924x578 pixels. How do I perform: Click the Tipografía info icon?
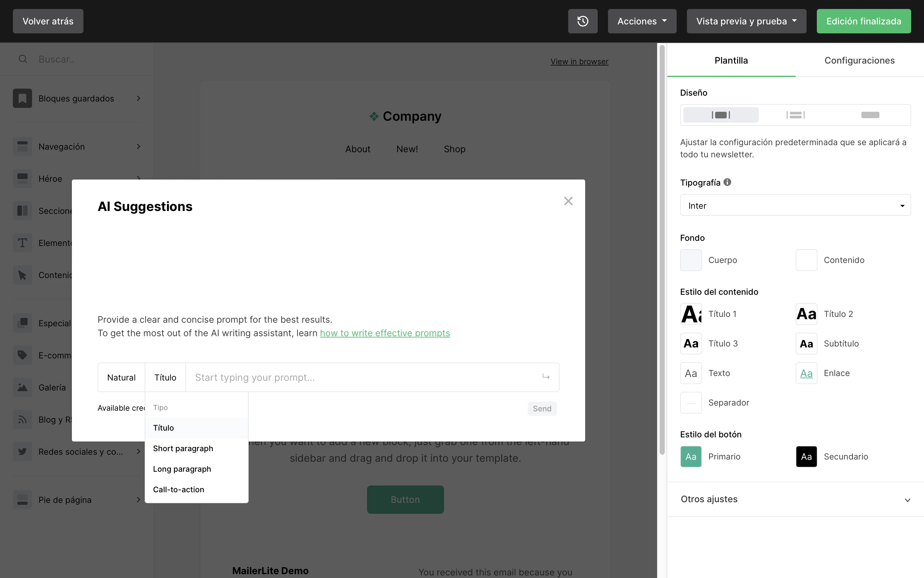pos(727,182)
